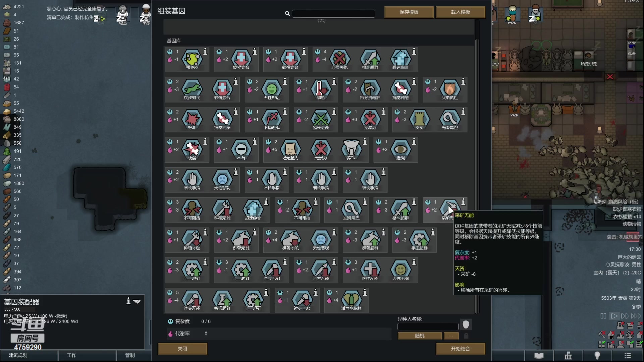Click the 保存模板 button
Image resolution: width=644 pixels, height=362 pixels.
(409, 12)
